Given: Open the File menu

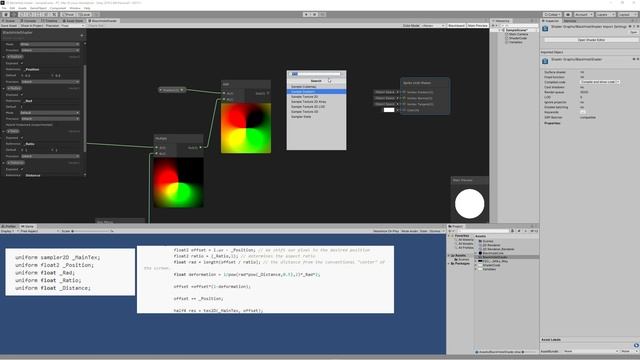Looking at the screenshot, I should click(x=4, y=8).
